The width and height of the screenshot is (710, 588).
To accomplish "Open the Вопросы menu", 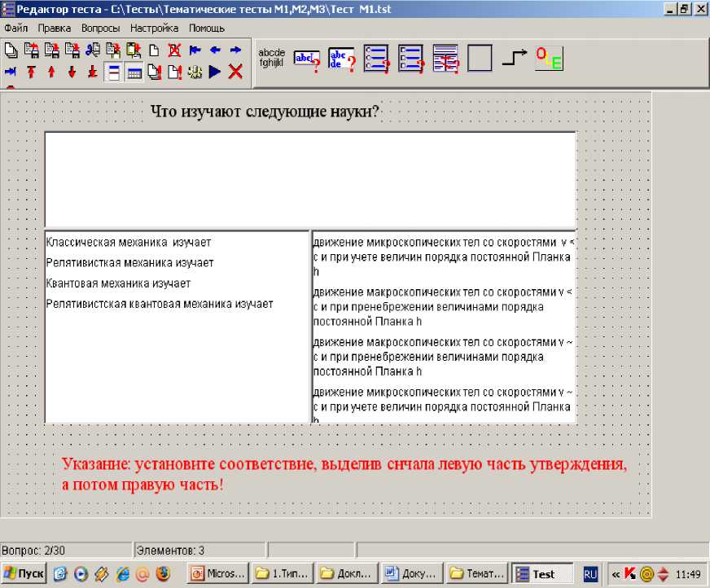I will [x=100, y=28].
